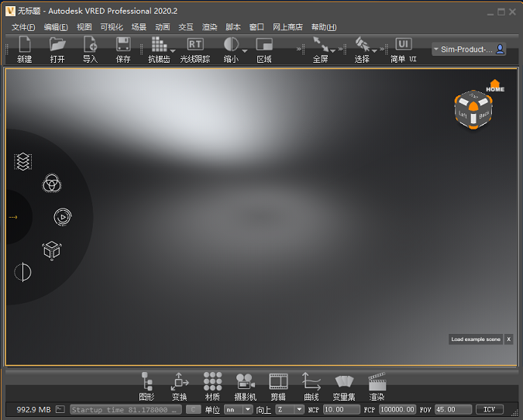This screenshot has width=523, height=420.
Task: Open the 摄影机 camera editor
Action: click(x=245, y=387)
